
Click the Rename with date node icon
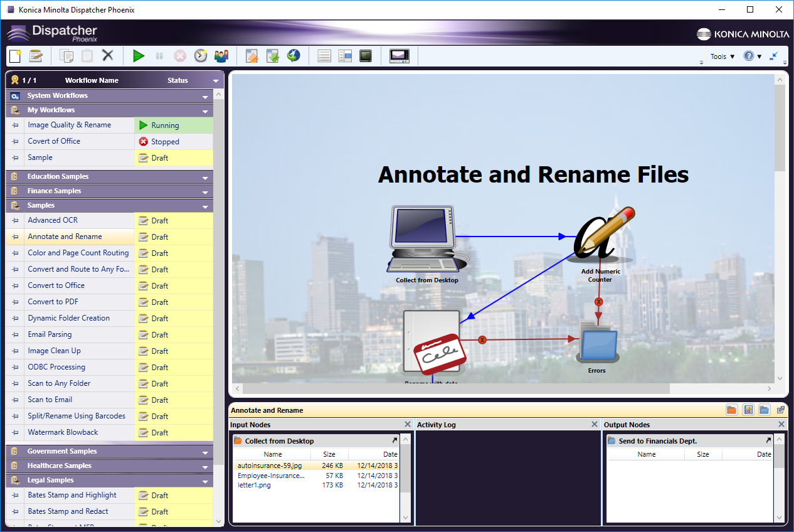[x=434, y=343]
